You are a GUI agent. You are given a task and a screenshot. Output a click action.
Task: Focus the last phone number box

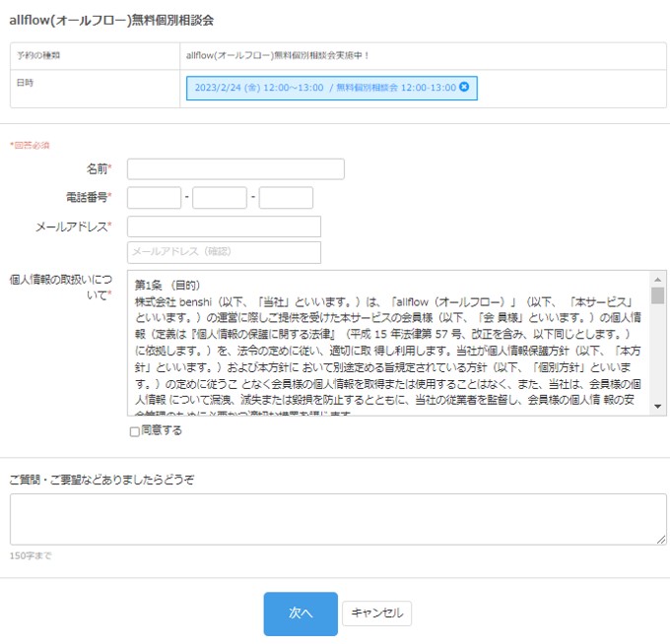[x=286, y=198]
